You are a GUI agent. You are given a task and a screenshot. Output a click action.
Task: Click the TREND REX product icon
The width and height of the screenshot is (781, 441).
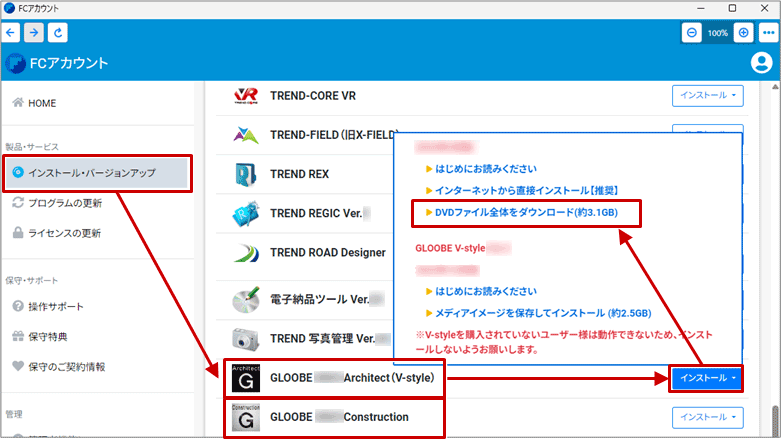click(246, 174)
